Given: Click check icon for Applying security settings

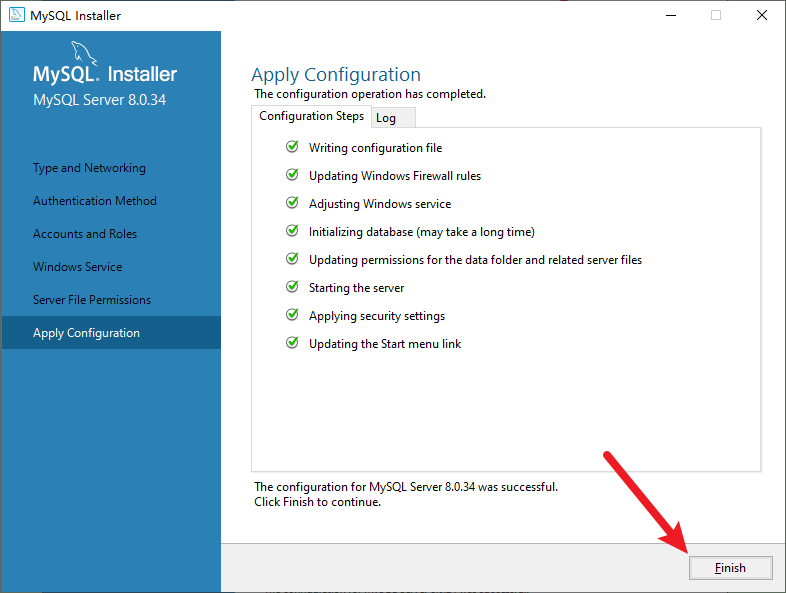Looking at the screenshot, I should point(292,315).
